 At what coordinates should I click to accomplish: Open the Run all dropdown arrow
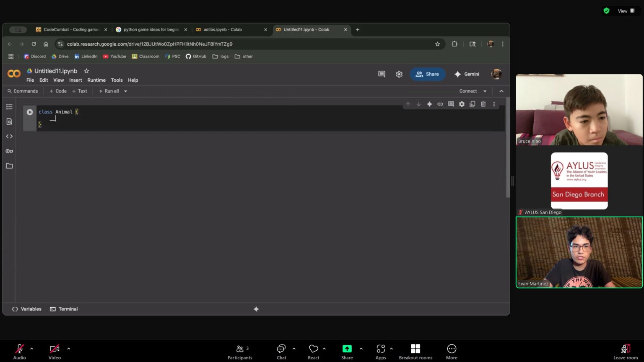click(x=125, y=91)
